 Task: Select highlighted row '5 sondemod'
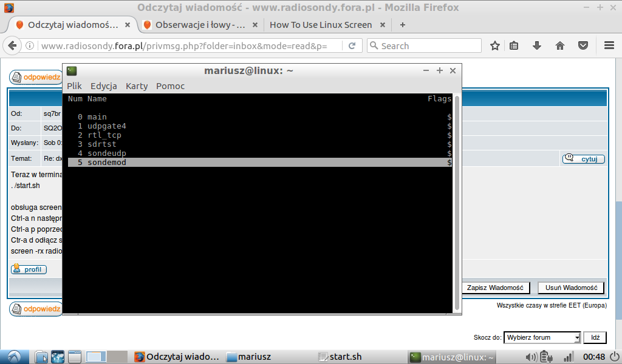coord(260,163)
